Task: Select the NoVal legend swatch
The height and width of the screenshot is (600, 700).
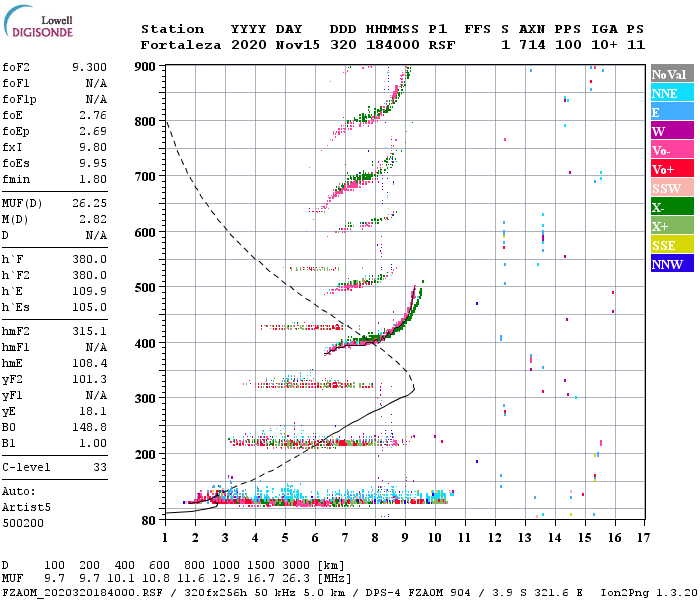Action: pos(672,74)
